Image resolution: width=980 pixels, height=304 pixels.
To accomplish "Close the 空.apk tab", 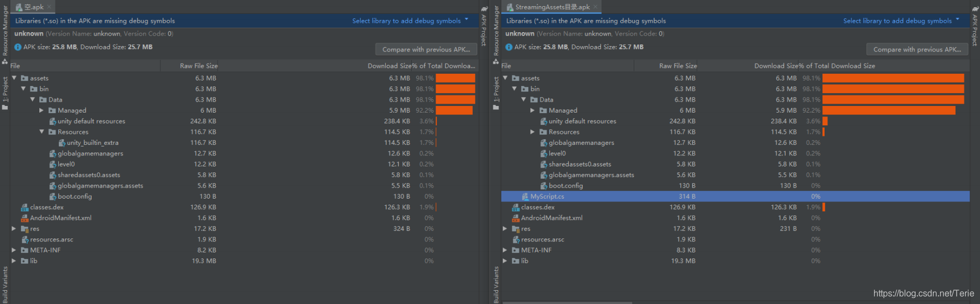I will pos(49,7).
